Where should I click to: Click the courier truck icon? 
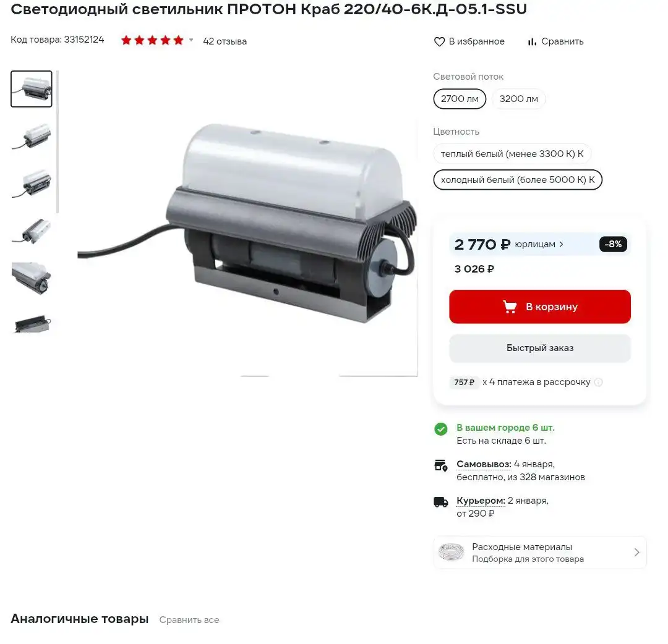tap(440, 502)
